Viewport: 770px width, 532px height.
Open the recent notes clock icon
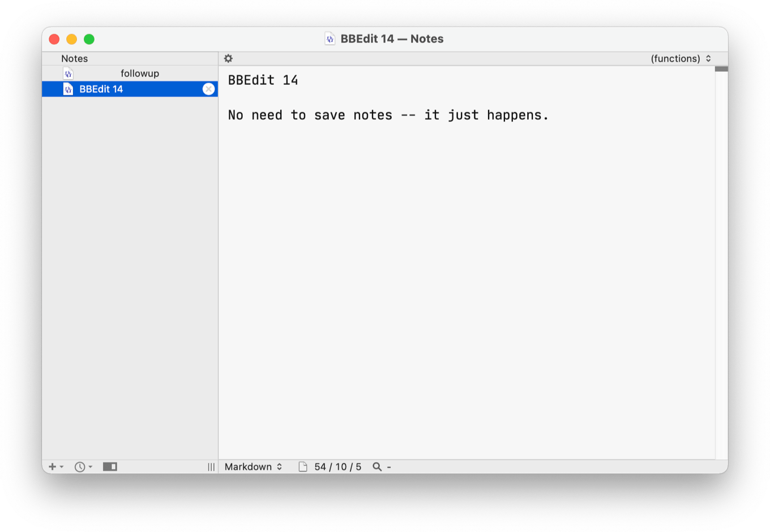pyautogui.click(x=80, y=466)
